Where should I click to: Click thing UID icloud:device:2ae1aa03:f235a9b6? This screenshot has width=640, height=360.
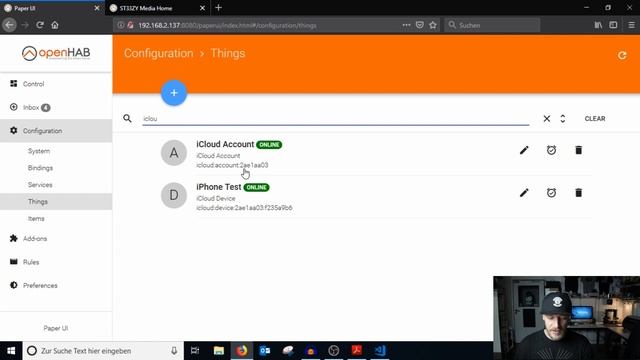tap(244, 208)
